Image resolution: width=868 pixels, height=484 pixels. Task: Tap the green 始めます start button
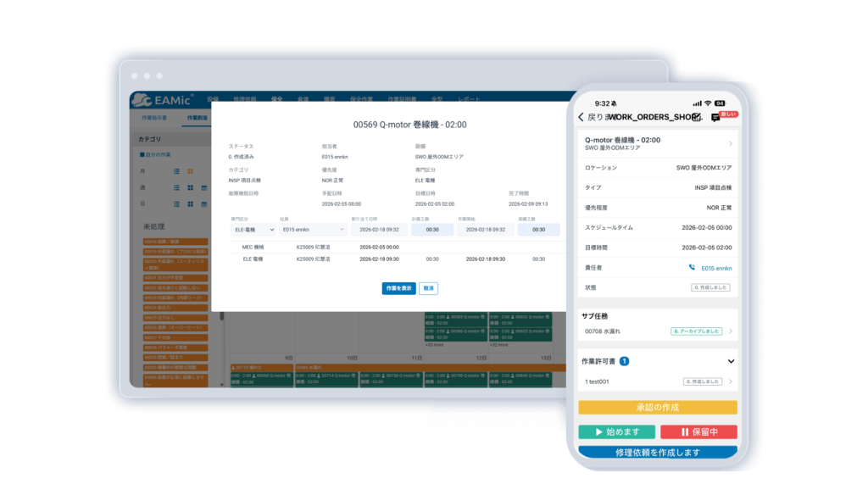coord(617,432)
